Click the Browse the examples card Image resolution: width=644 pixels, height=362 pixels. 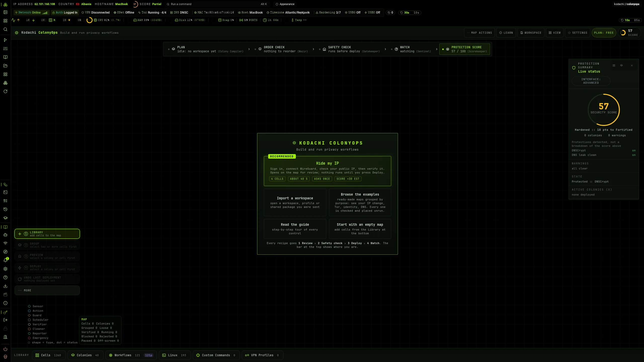click(360, 202)
